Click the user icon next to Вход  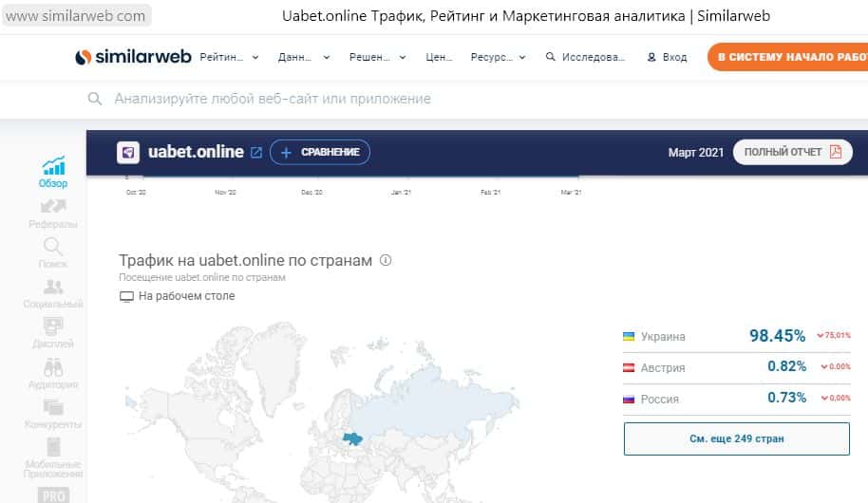pos(651,57)
